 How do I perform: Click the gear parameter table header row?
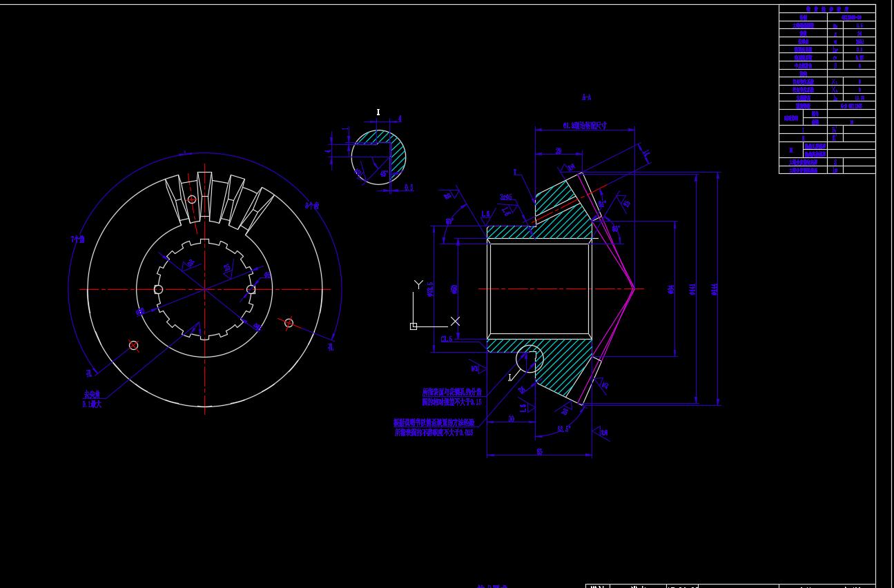826,9
